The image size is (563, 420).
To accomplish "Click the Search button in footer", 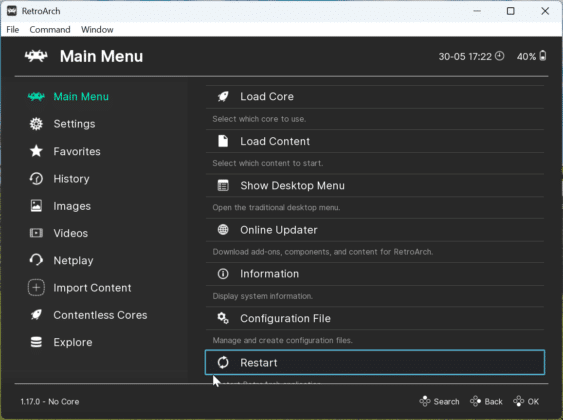I will (439, 401).
